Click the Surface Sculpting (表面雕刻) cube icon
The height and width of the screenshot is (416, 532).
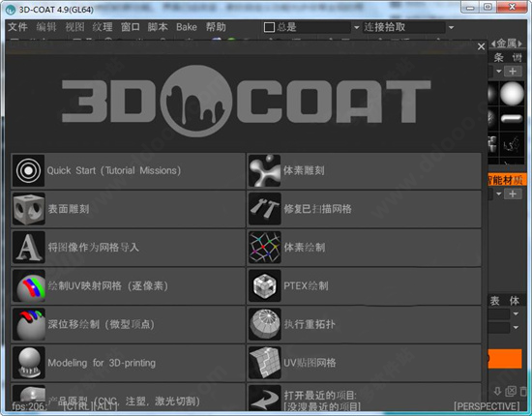pyautogui.click(x=28, y=209)
